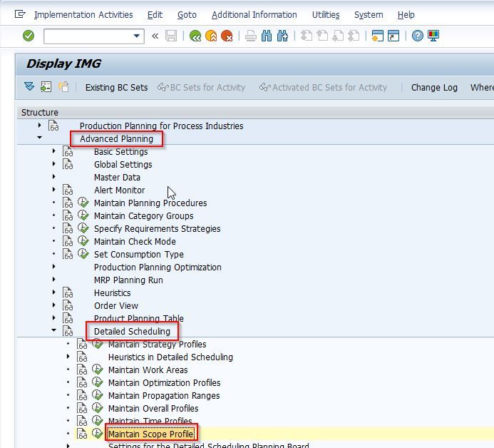
Task: Click the collapse command field double-arrow icon
Action: pos(155,36)
